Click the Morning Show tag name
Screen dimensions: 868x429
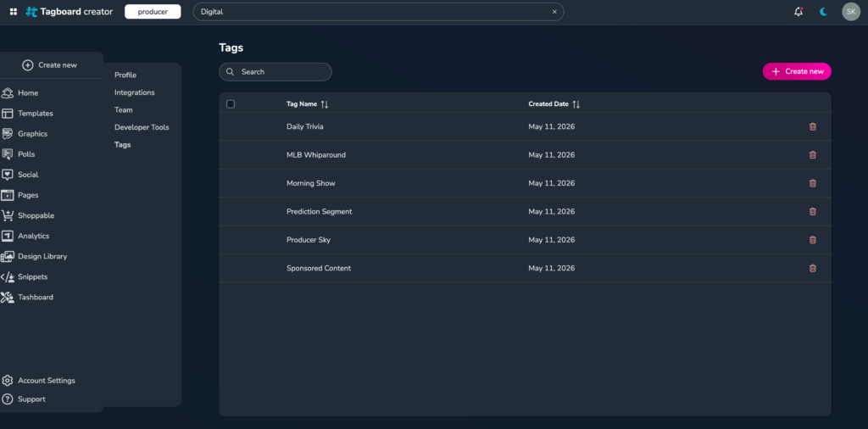[310, 183]
